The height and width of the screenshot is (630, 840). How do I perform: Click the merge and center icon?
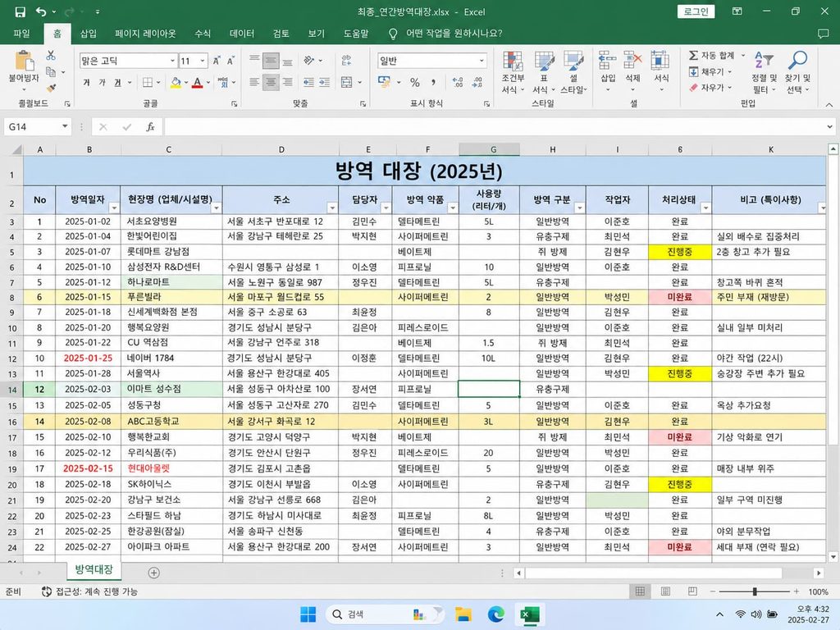pos(347,83)
